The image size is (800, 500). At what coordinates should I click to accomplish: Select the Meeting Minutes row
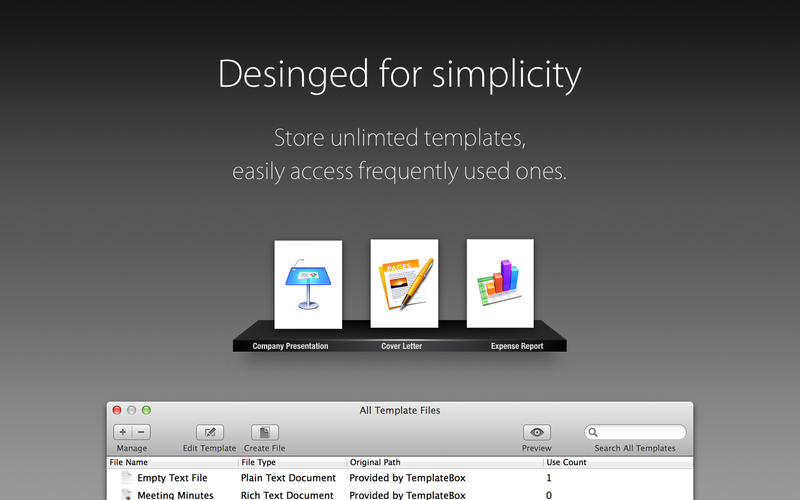[x=400, y=494]
